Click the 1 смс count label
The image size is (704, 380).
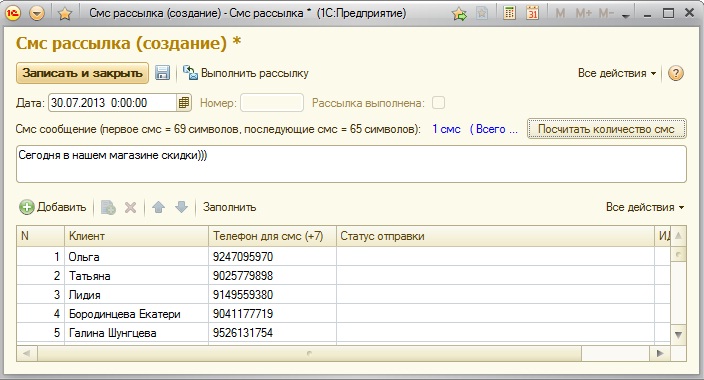(446, 129)
